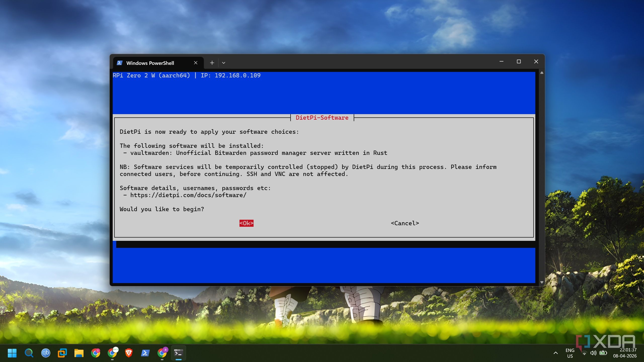Open the Wi-Fi network tray icon

584,353
